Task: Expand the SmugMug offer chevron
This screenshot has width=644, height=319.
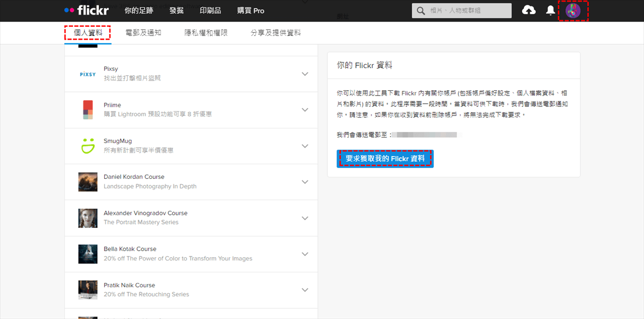Action: (x=305, y=146)
